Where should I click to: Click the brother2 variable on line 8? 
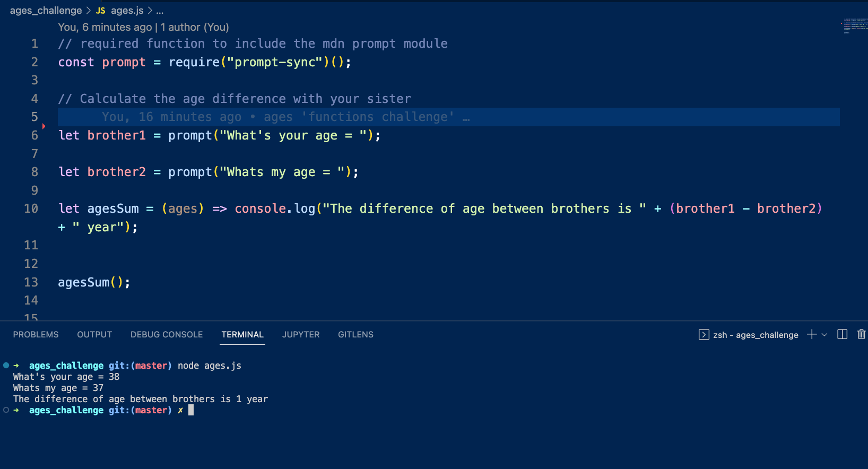tap(117, 172)
